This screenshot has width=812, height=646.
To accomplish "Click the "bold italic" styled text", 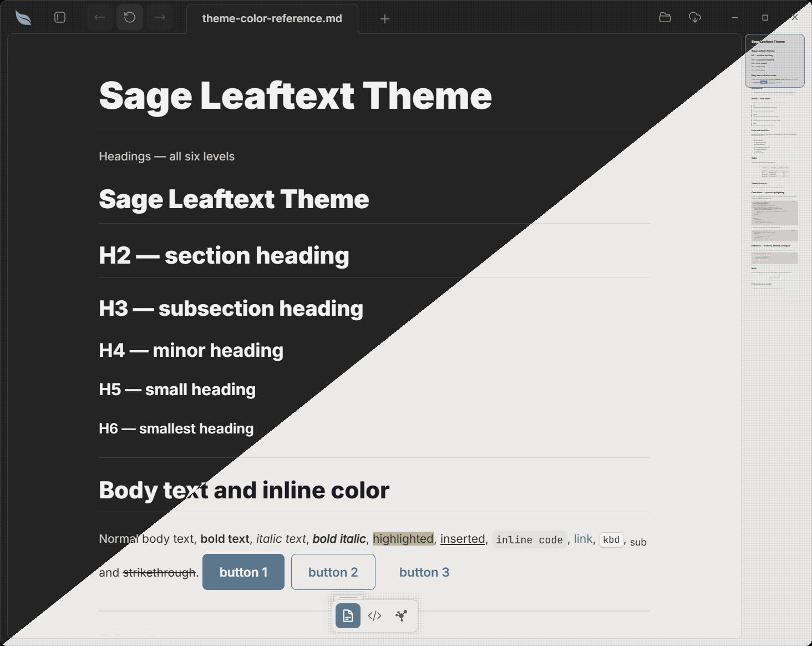I will point(339,539).
